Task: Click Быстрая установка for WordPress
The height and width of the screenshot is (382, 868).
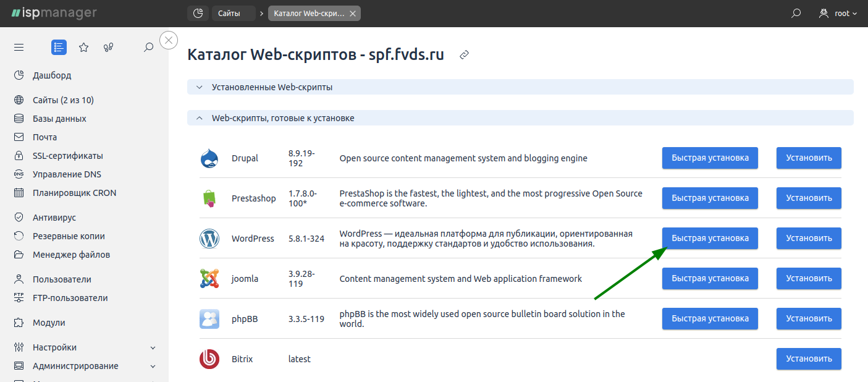Action: click(710, 238)
